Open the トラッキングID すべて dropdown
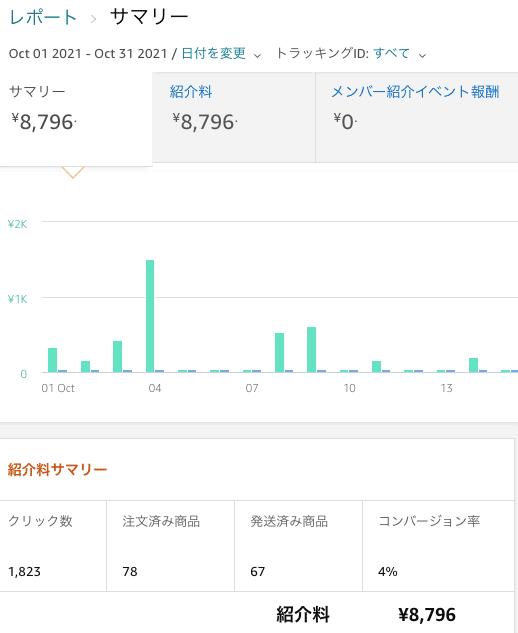518x633 pixels. (x=391, y=53)
